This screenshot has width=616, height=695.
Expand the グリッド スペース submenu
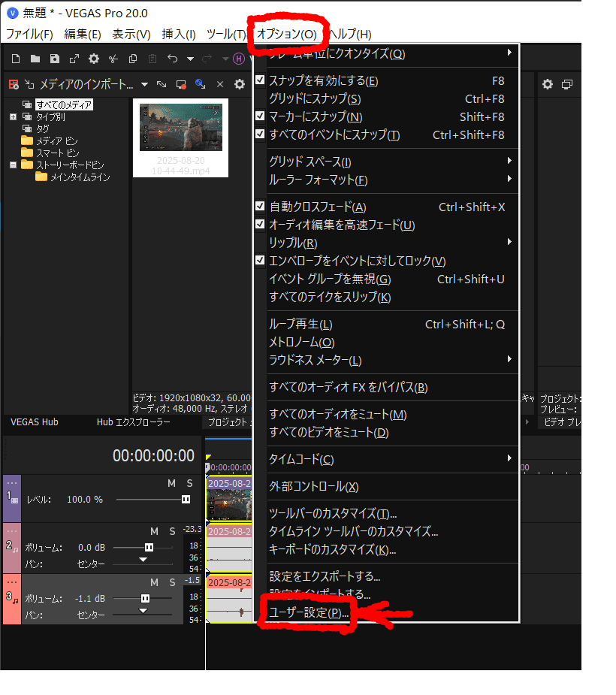386,162
